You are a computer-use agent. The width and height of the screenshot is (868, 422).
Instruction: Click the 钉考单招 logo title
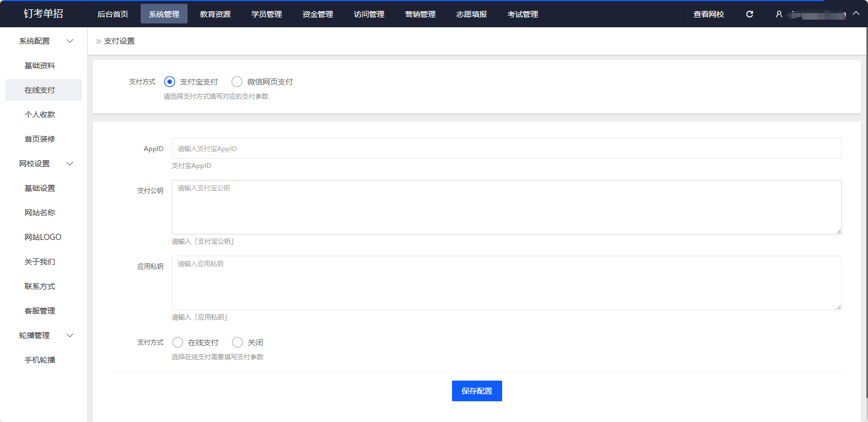coord(44,14)
